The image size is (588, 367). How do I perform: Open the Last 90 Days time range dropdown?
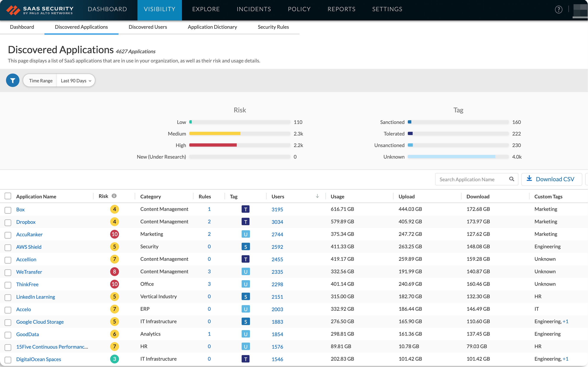pos(76,81)
